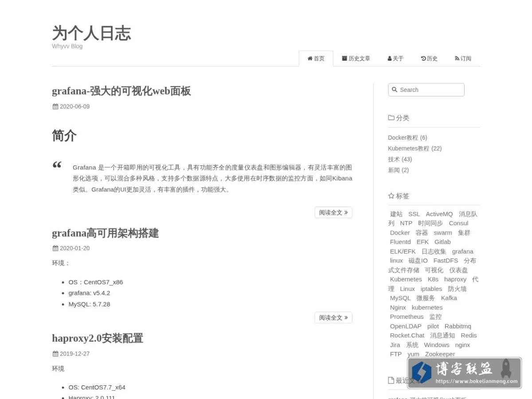Open post haproxy2.0安装配置
The width and height of the screenshot is (532, 399).
point(98,338)
